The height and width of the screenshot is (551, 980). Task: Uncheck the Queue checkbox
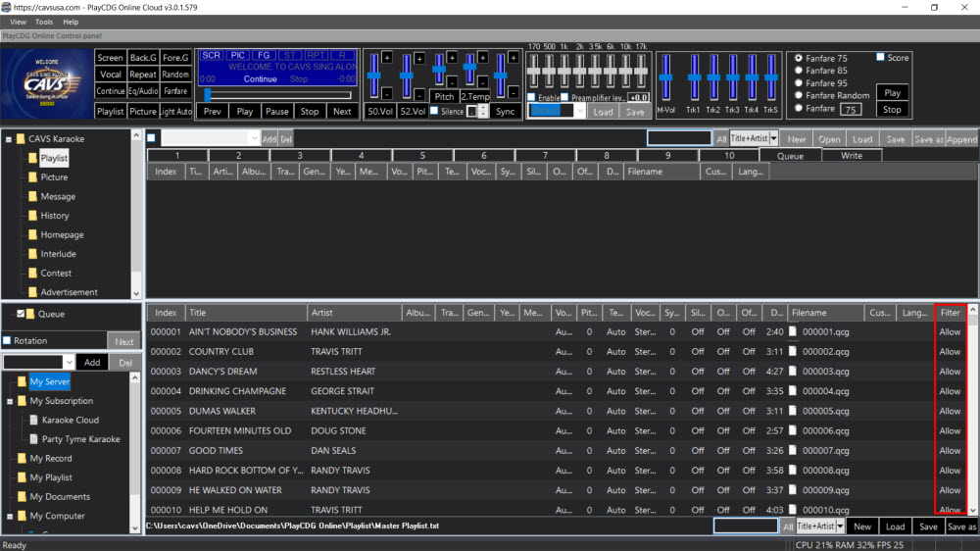pyautogui.click(x=21, y=314)
